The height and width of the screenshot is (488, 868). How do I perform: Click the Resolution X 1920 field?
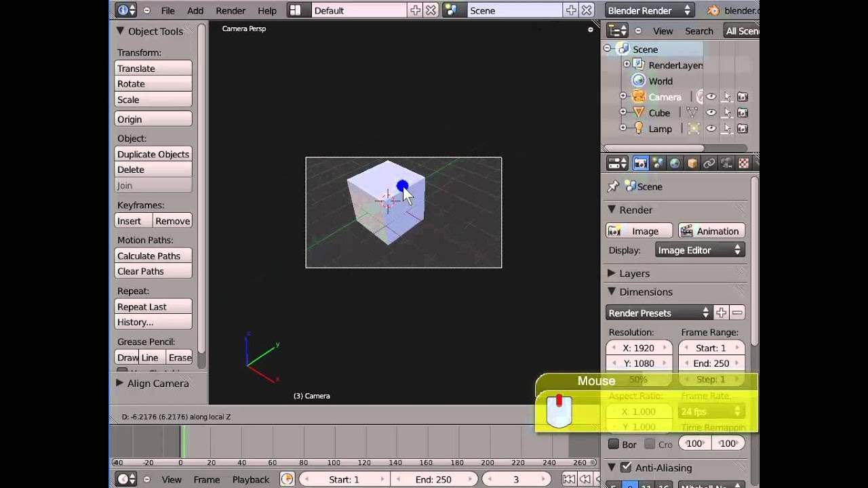tap(639, 348)
